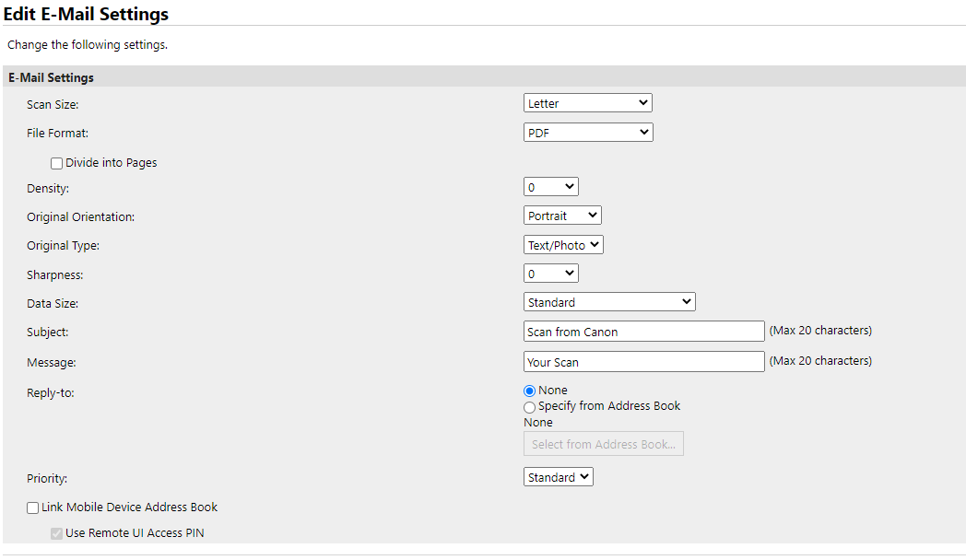
Task: Click the E-Mail Settings section header
Action: tap(51, 77)
